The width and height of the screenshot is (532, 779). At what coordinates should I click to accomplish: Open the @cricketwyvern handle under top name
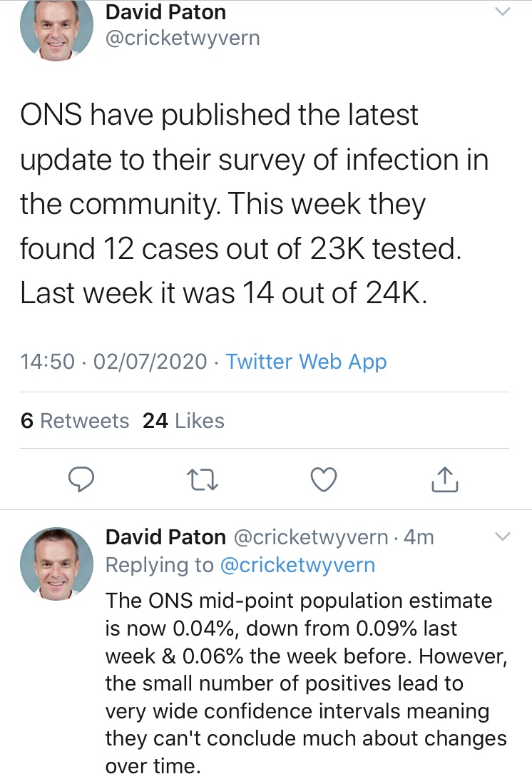pos(183,39)
